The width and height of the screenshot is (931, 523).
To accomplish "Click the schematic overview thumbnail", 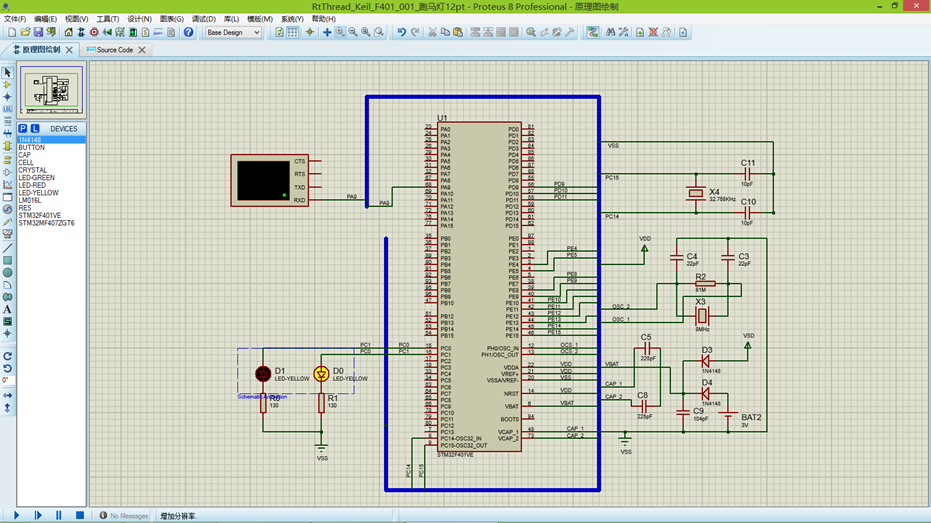I will 51,90.
